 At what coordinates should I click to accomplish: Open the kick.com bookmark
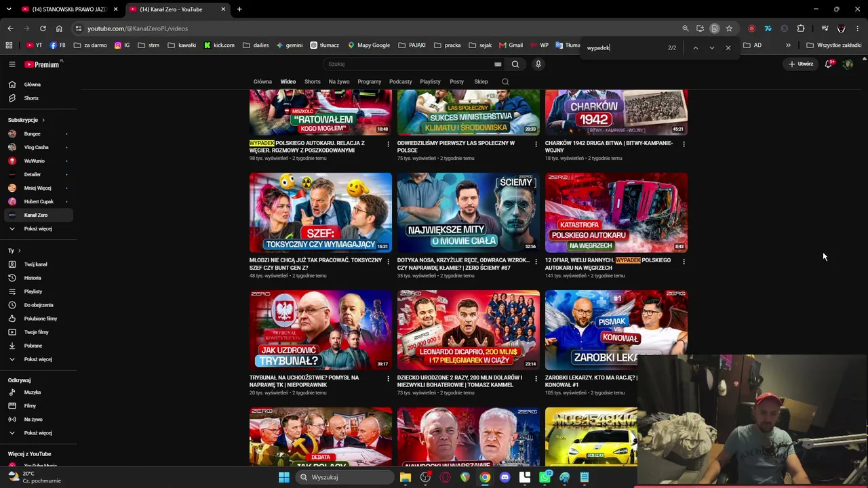click(219, 45)
